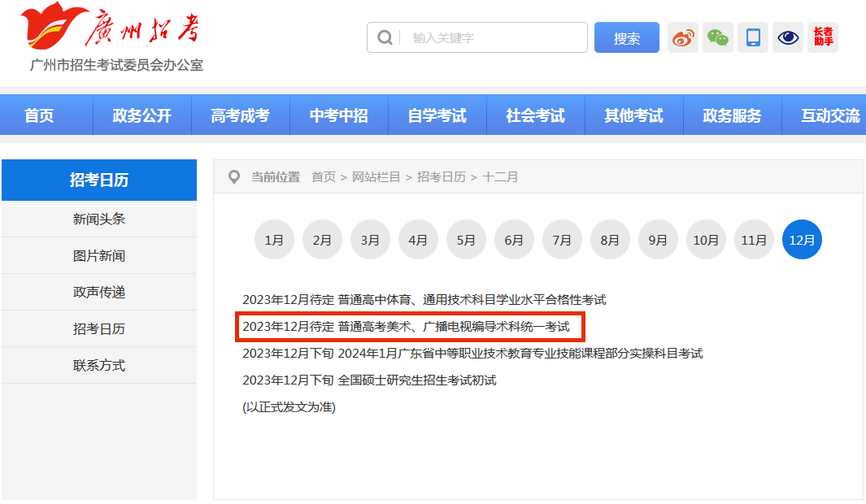Click 网站栏目 in the breadcrumb path
The width and height of the screenshot is (866, 504).
click(x=376, y=176)
